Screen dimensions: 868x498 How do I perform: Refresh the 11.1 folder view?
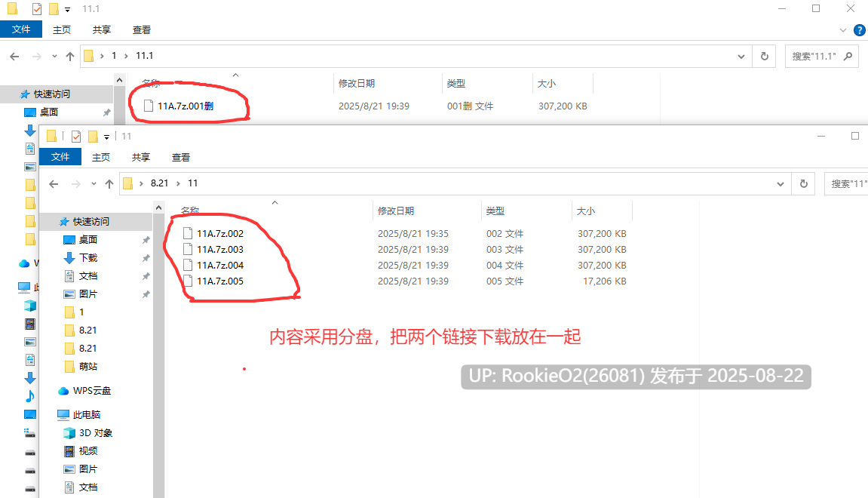[765, 56]
